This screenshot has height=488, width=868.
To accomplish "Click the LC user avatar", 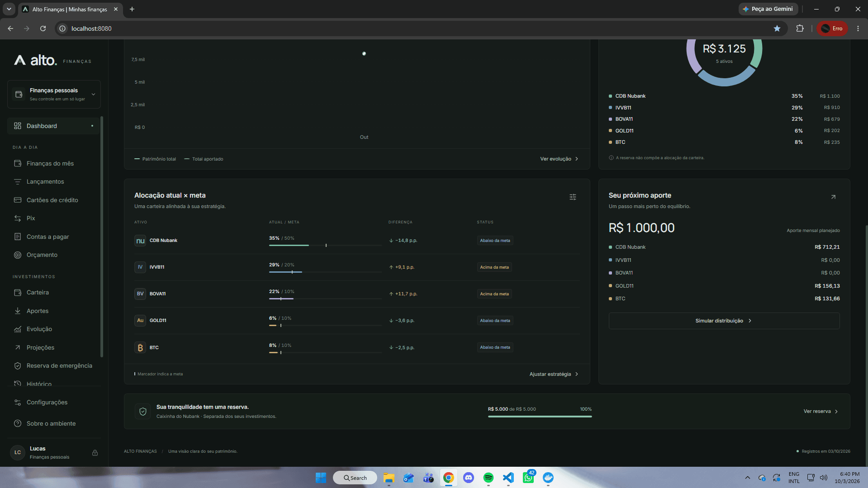I will [18, 452].
